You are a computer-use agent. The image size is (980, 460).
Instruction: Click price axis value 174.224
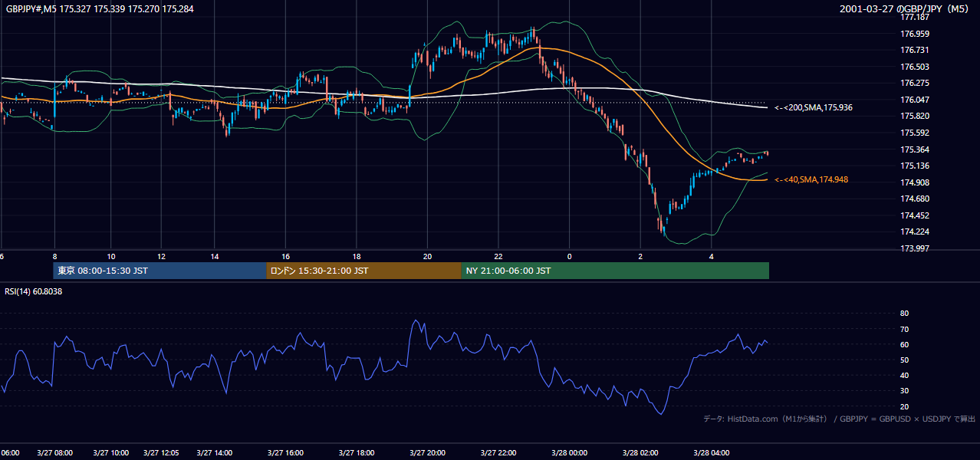click(914, 232)
